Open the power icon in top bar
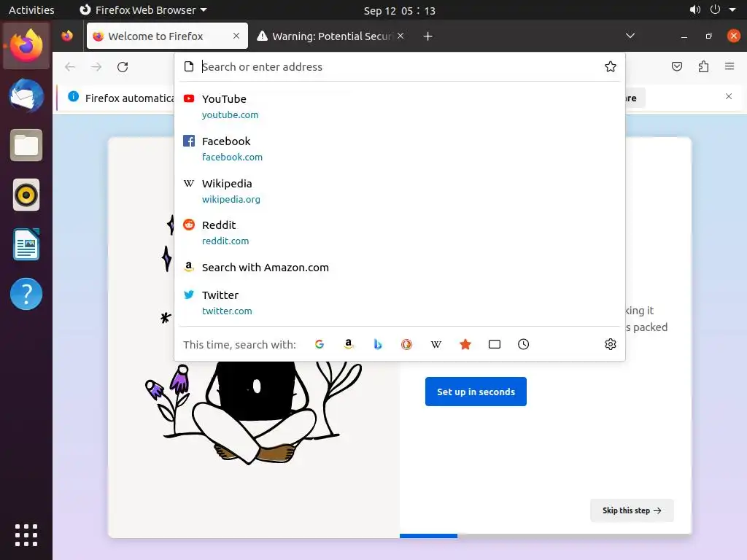 [x=715, y=9]
